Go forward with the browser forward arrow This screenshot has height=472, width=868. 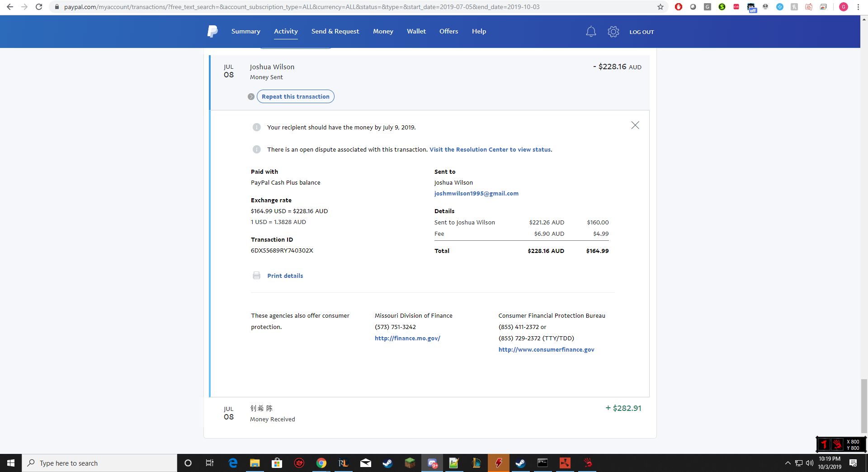(x=24, y=7)
